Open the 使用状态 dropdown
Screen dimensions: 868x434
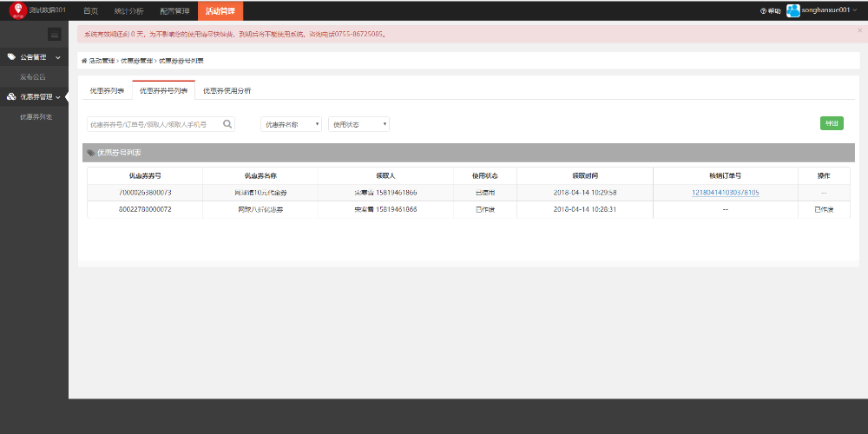click(358, 124)
